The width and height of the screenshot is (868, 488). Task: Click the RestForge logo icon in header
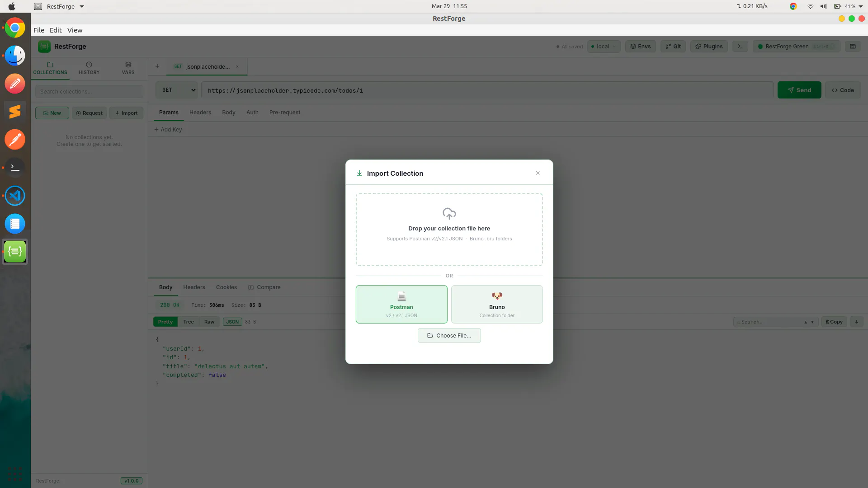(x=44, y=47)
